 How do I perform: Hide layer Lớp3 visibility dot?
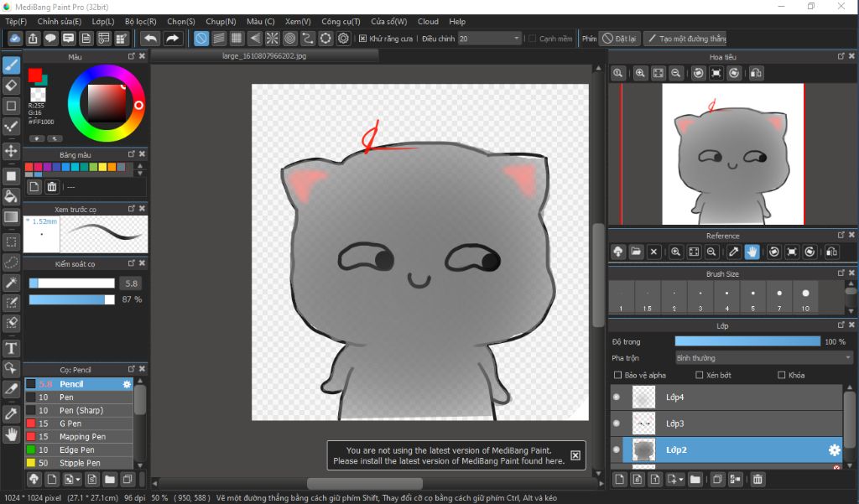tap(617, 423)
